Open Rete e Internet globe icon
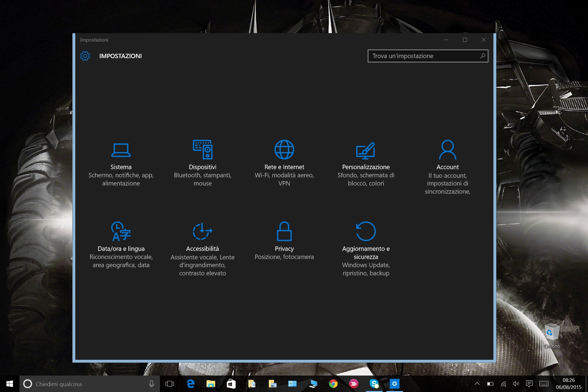Image resolution: width=588 pixels, height=392 pixels. pos(284,150)
